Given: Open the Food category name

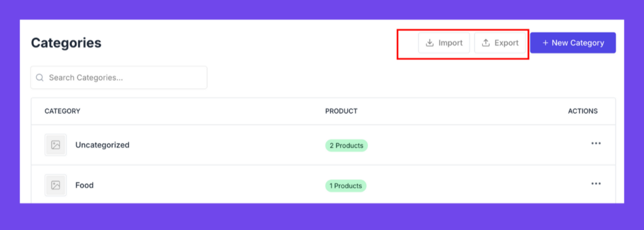Looking at the screenshot, I should point(85,185).
